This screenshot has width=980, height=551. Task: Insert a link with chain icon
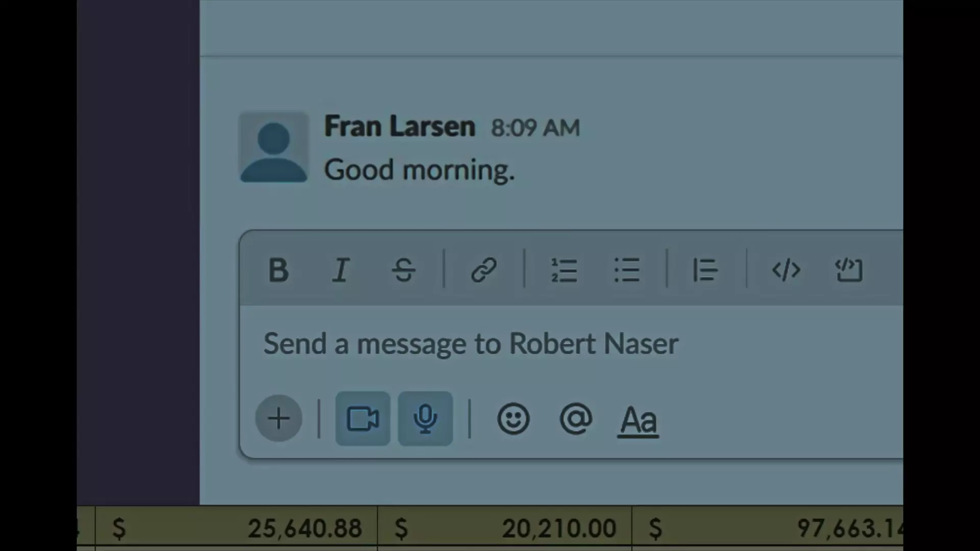[x=483, y=269]
